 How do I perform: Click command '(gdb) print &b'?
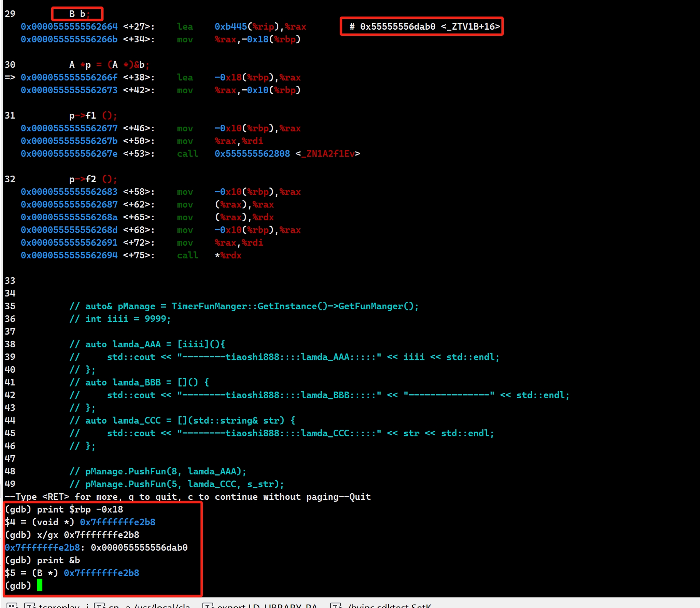click(x=42, y=560)
